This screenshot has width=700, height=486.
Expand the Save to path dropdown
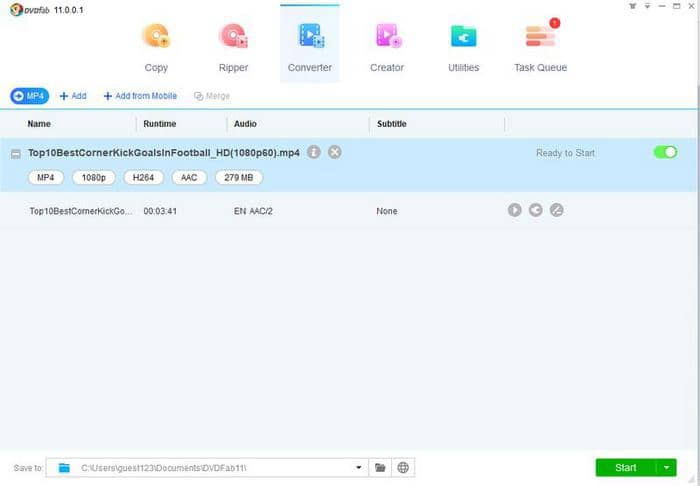click(x=358, y=468)
